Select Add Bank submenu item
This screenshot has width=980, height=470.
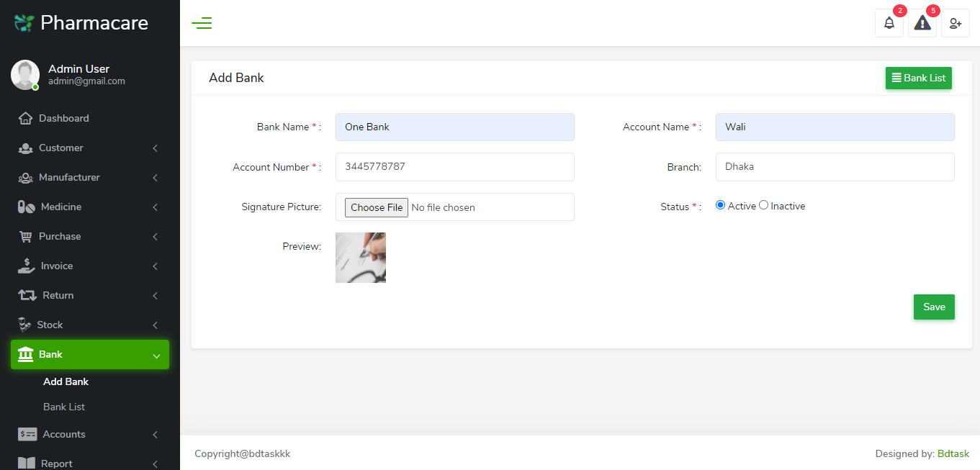[66, 381]
